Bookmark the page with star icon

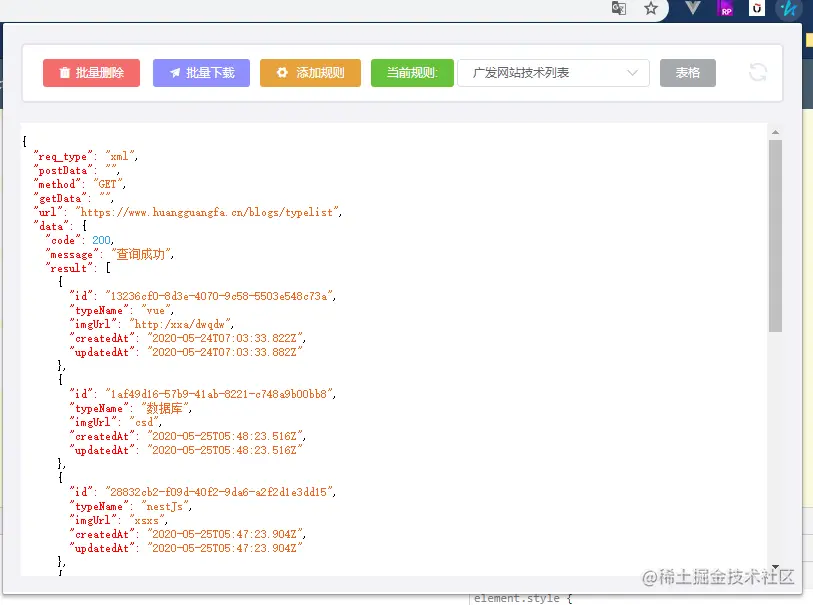tap(651, 8)
